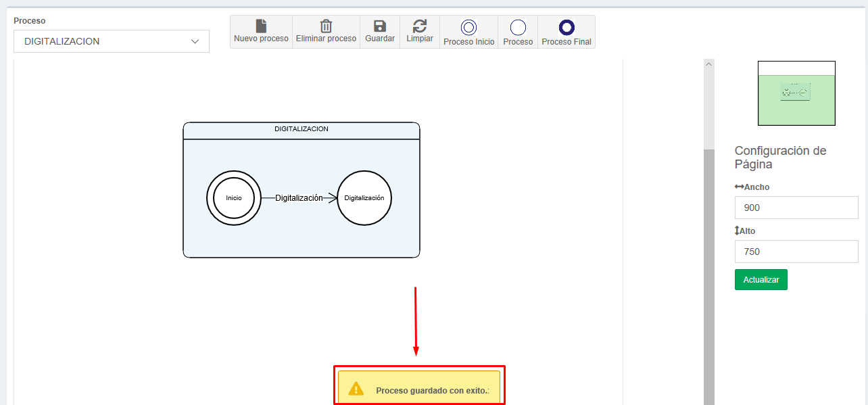
Task: Save the process with Guardar icon
Action: [x=380, y=26]
